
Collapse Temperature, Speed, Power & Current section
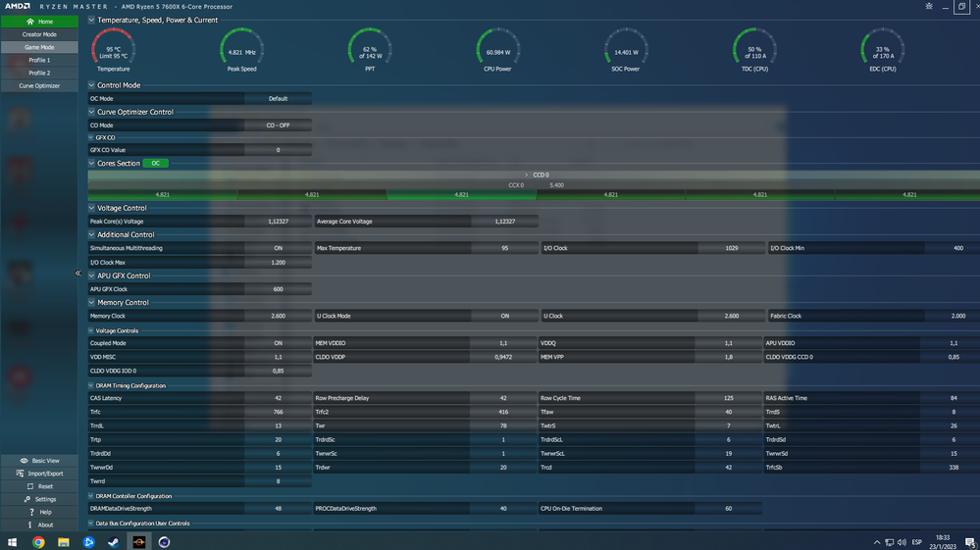pyautogui.click(x=91, y=20)
